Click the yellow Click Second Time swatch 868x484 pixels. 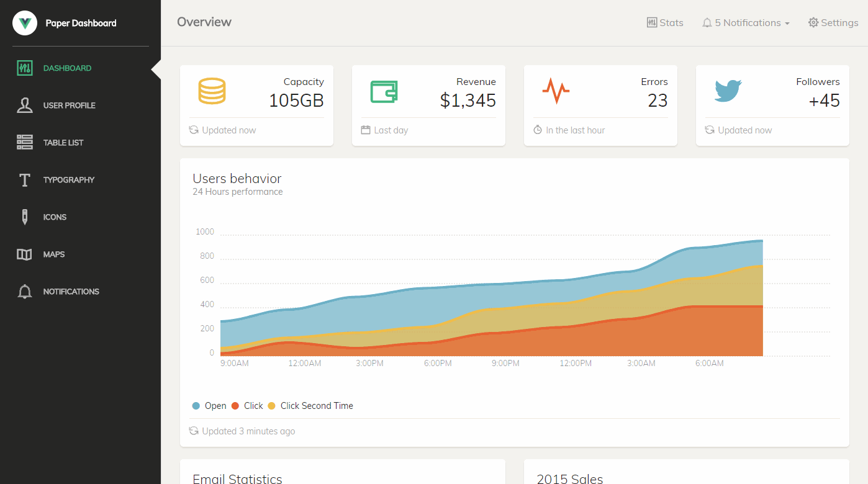click(x=271, y=406)
